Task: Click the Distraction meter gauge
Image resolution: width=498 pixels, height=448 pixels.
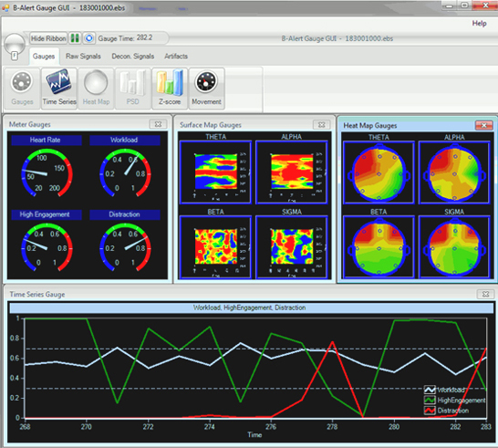Action: pos(125,246)
